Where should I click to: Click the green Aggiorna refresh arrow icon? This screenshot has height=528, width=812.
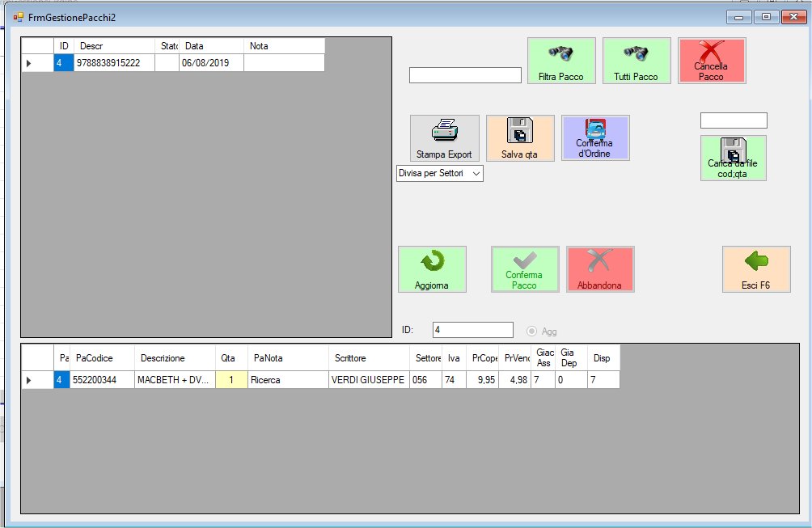pyautogui.click(x=432, y=261)
